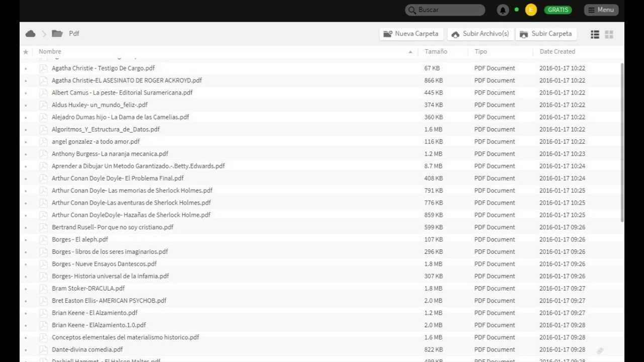Select Conceptos elementales del materialismo historico.pdf
This screenshot has width=644, height=362.
125,337
